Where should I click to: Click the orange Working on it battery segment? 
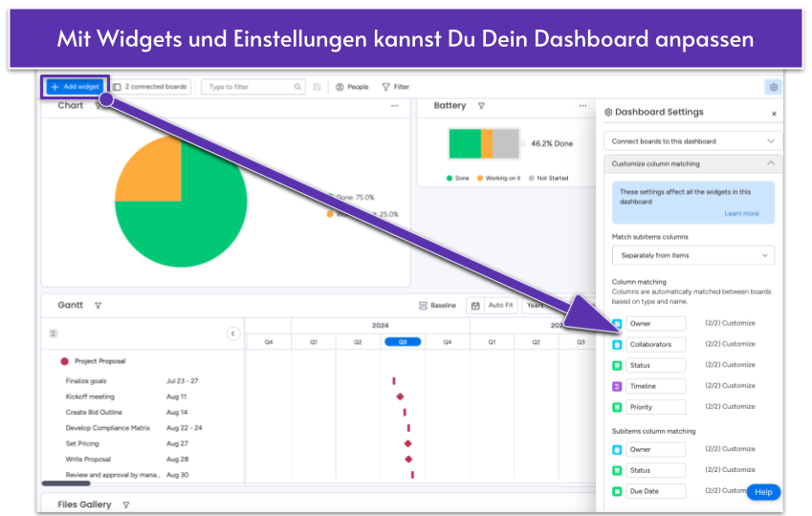pos(486,144)
